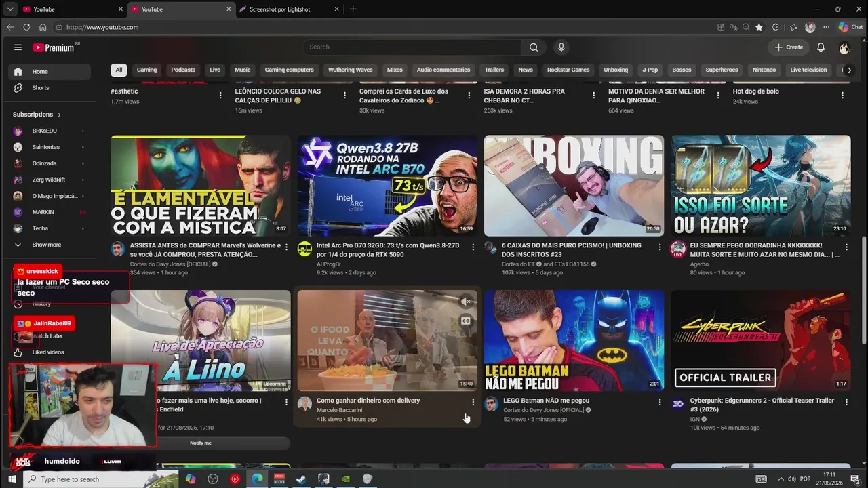This screenshot has height=488, width=868.
Task: Open the AI ProgBr channel avatar
Action: pyautogui.click(x=304, y=249)
